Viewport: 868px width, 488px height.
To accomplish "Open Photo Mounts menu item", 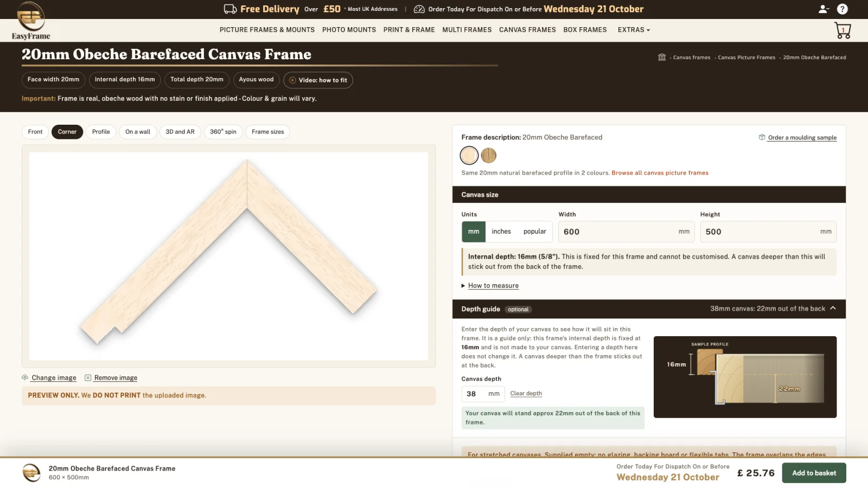I will click(349, 30).
